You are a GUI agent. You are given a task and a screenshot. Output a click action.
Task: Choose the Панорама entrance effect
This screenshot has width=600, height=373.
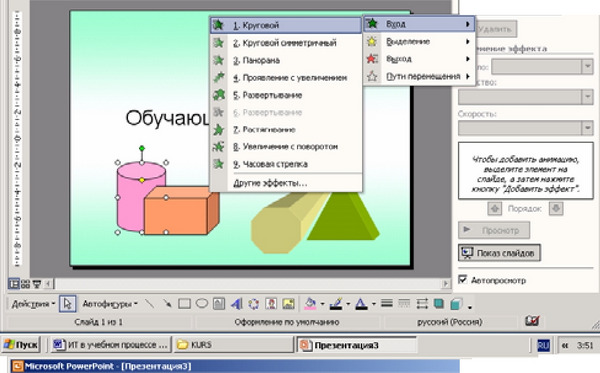point(286,60)
